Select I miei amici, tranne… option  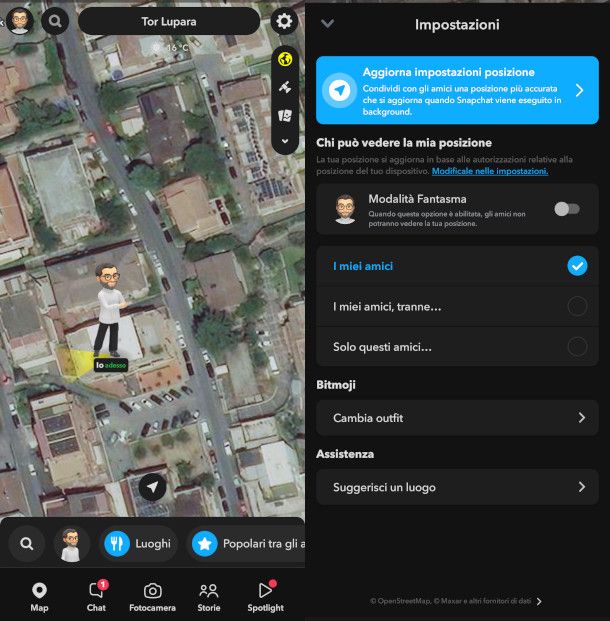(457, 306)
